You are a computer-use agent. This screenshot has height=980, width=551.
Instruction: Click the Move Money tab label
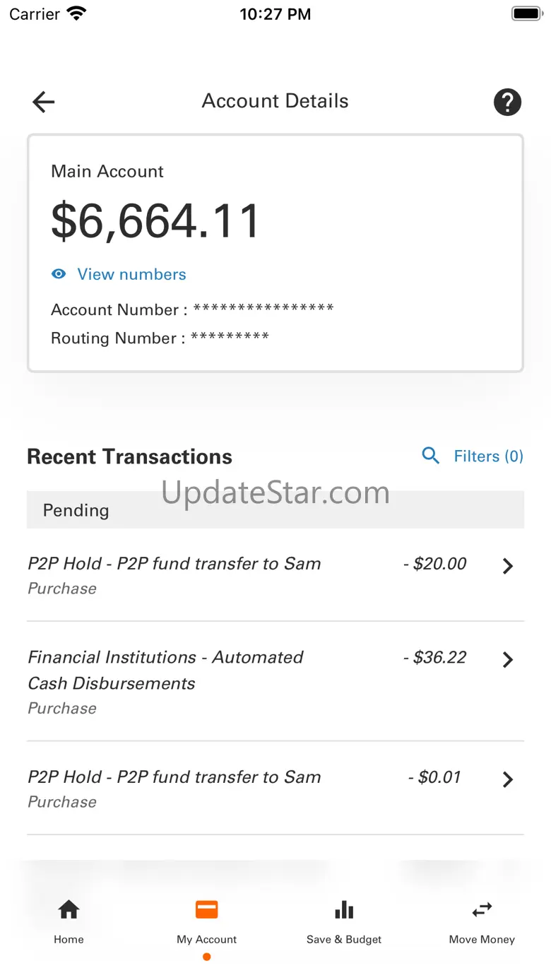click(482, 940)
